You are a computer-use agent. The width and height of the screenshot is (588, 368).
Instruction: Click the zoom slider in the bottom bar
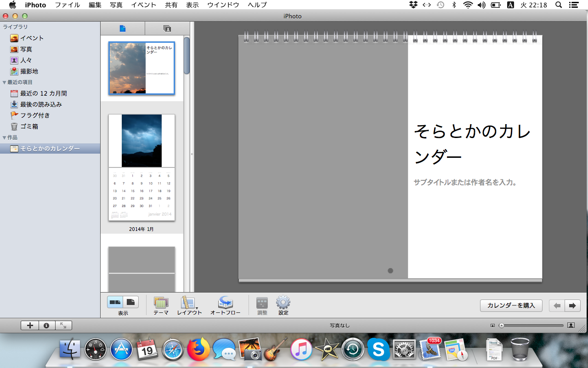tap(532, 326)
